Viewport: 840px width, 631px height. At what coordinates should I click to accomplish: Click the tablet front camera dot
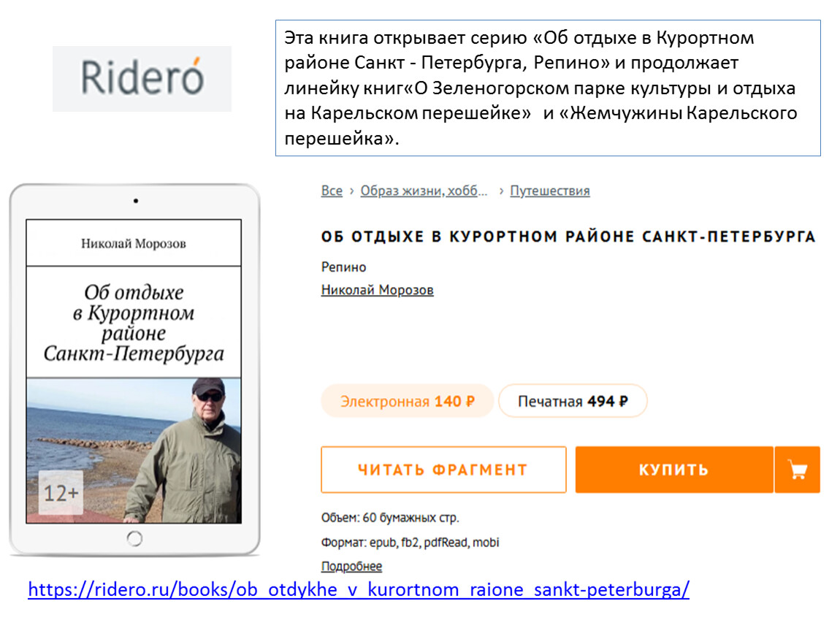[x=136, y=201]
